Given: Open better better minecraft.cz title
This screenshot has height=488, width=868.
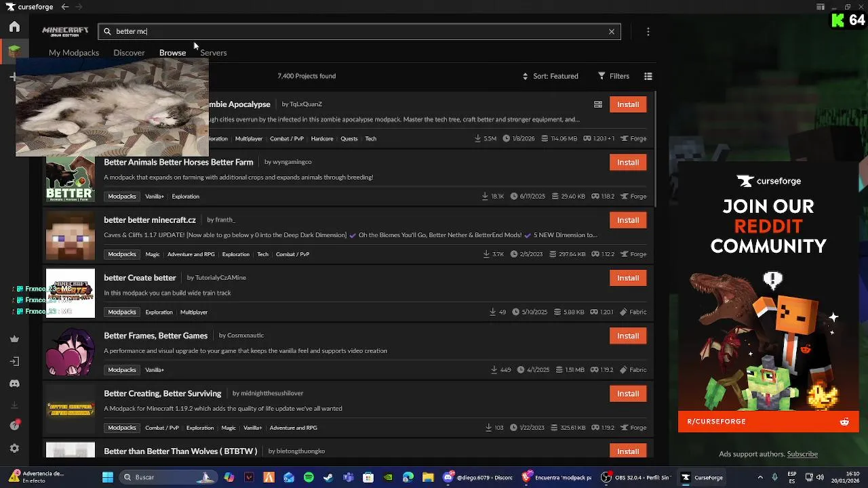Looking at the screenshot, I should tap(150, 220).
